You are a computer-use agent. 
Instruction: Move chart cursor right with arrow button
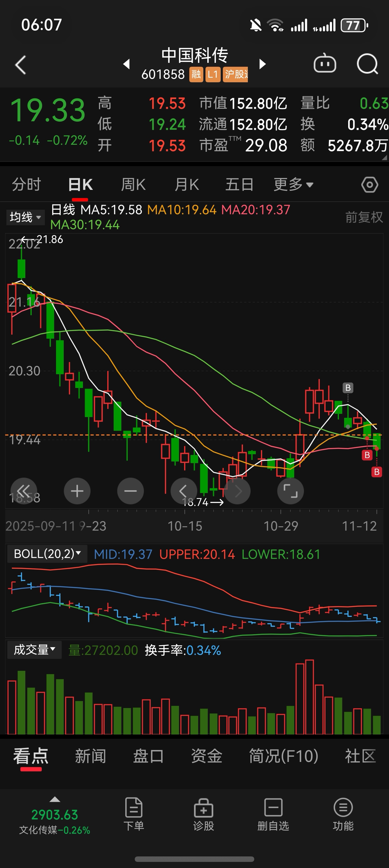pyautogui.click(x=237, y=491)
